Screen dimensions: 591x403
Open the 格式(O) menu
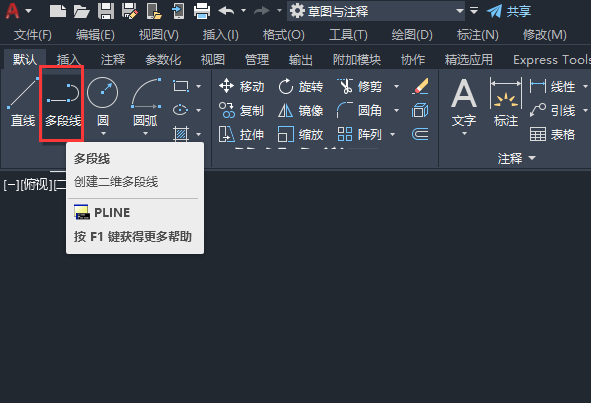(x=283, y=35)
